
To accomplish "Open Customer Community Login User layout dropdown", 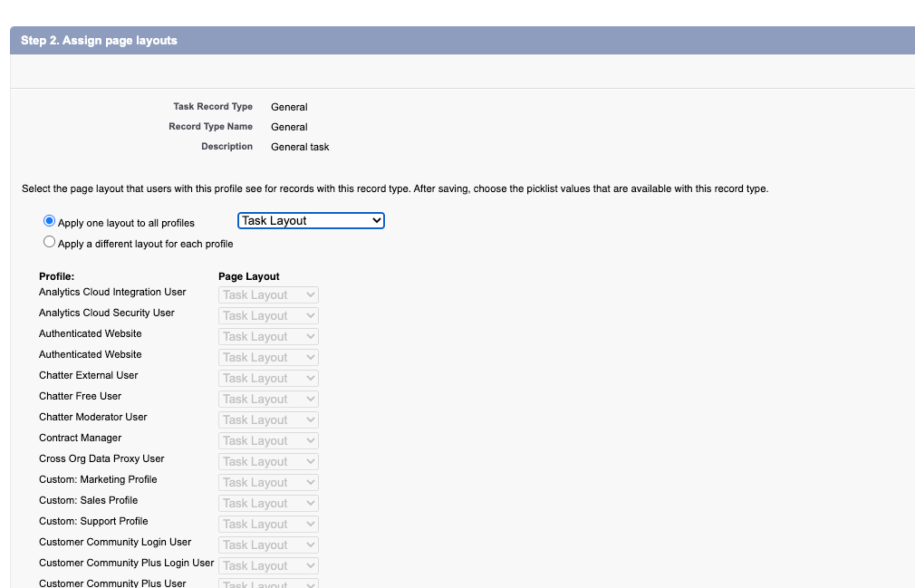I will pyautogui.click(x=268, y=545).
